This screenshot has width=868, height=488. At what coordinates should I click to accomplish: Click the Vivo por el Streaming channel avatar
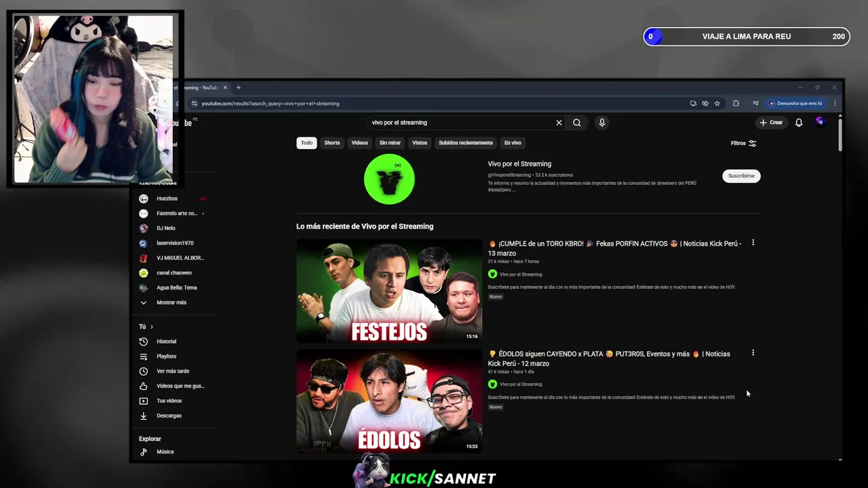[x=389, y=179]
